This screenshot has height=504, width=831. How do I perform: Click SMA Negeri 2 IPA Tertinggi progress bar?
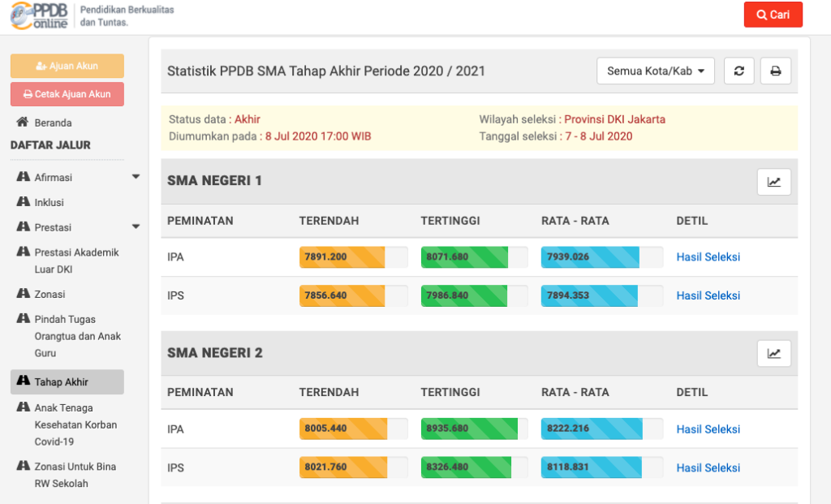pos(474,429)
